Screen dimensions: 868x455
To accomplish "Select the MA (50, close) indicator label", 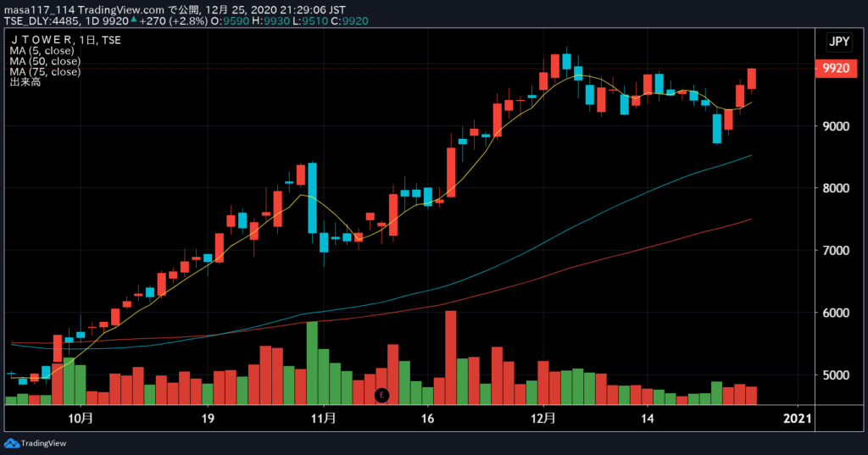I will pos(45,62).
